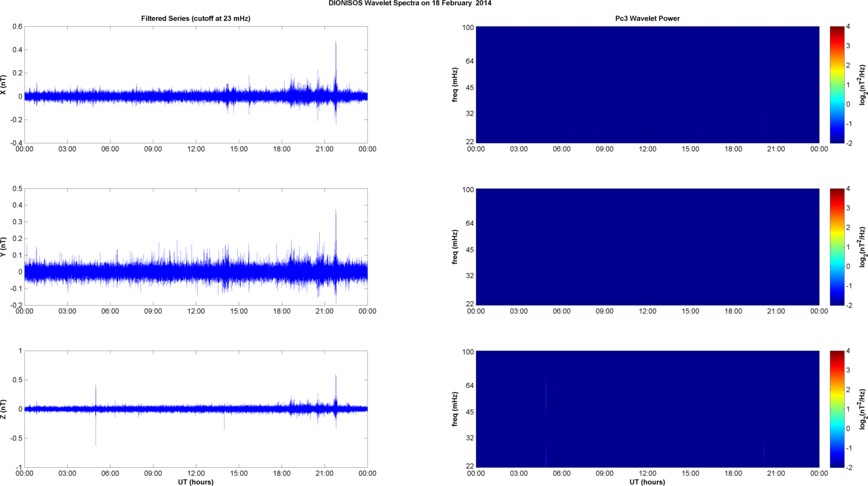Click the '0.6' tick on X series axis
Screen dimensions: 868x486
point(17,27)
